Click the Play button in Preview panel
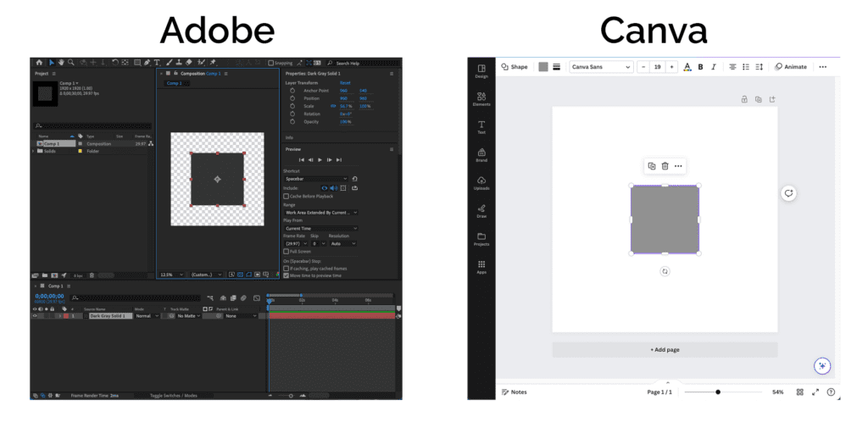This screenshot has height=428, width=868. coord(320,159)
